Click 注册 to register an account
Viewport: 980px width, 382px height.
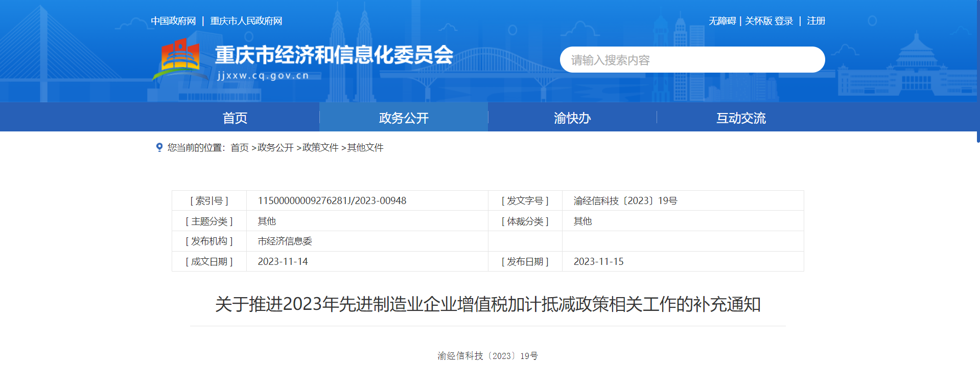point(816,21)
